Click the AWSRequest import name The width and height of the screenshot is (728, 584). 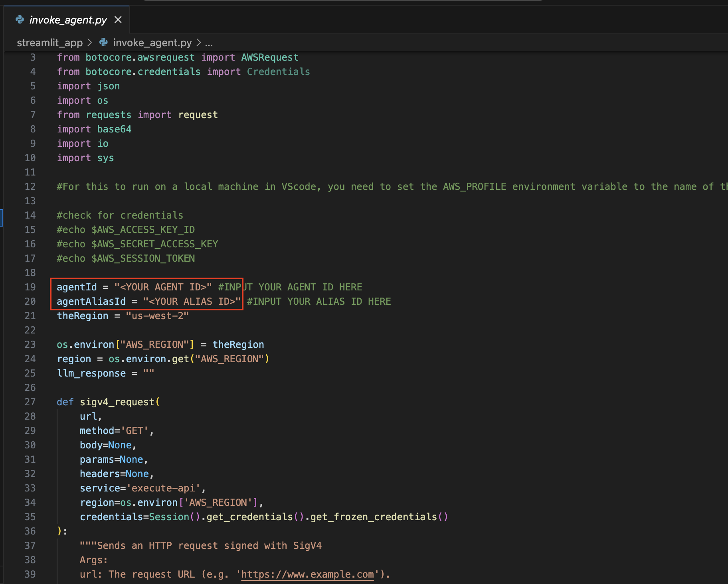[270, 57]
